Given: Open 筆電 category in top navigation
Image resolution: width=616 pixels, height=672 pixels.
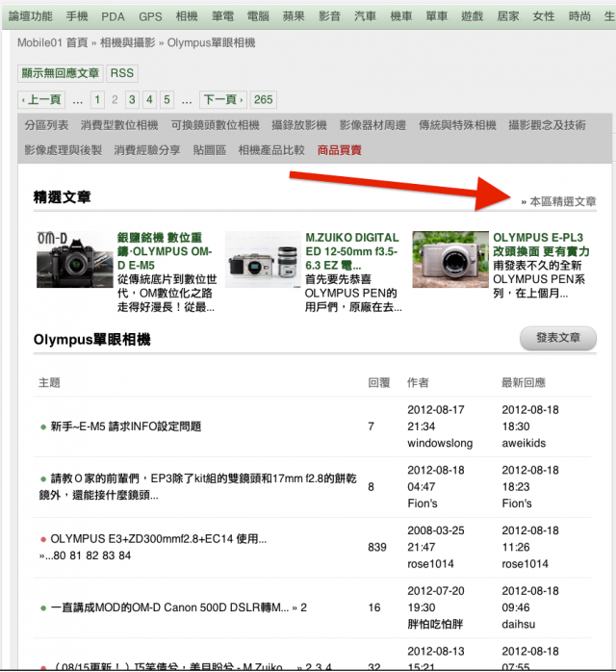Looking at the screenshot, I should tap(222, 16).
